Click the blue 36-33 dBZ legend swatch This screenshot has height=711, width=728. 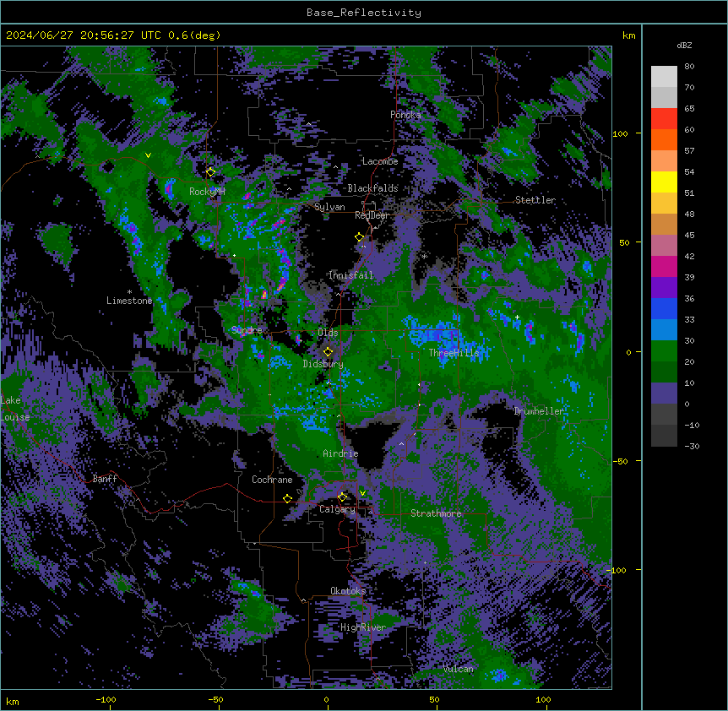(664, 309)
